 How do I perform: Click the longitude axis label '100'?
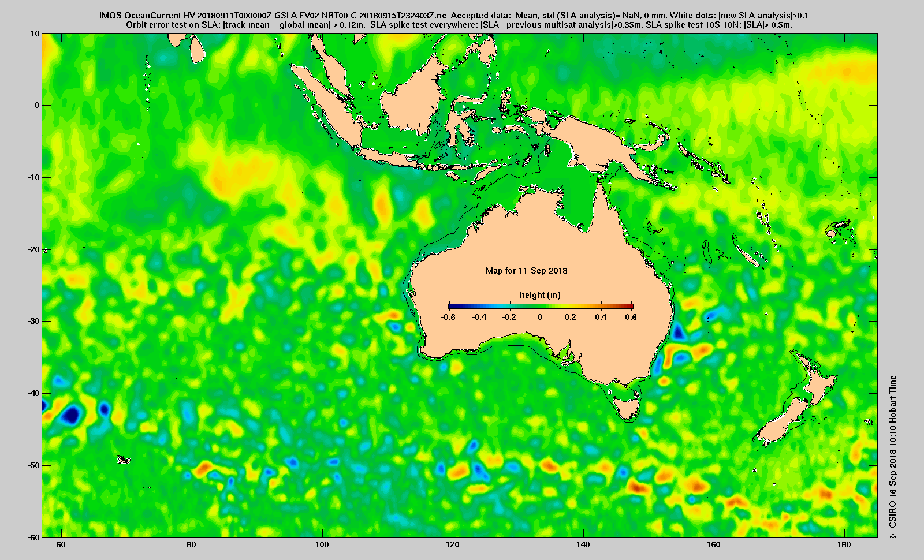[322, 545]
